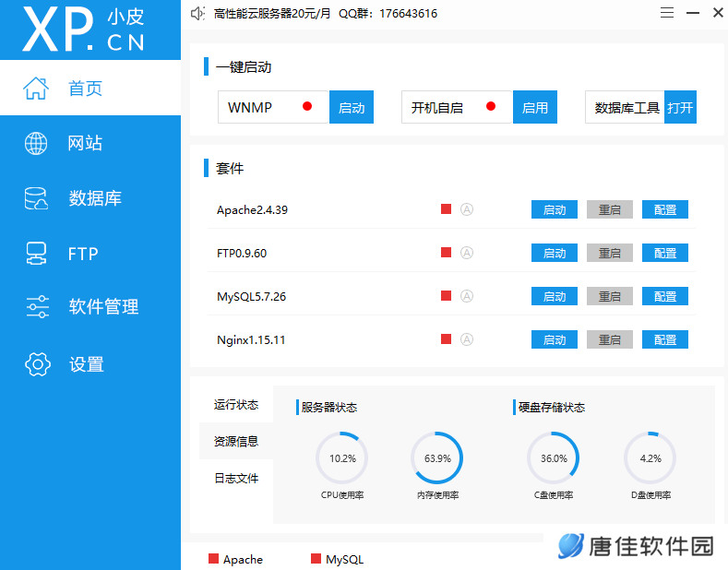Viewport: 728px width, 570px height.
Task: Click 服务器状态 heading
Action: point(328,407)
